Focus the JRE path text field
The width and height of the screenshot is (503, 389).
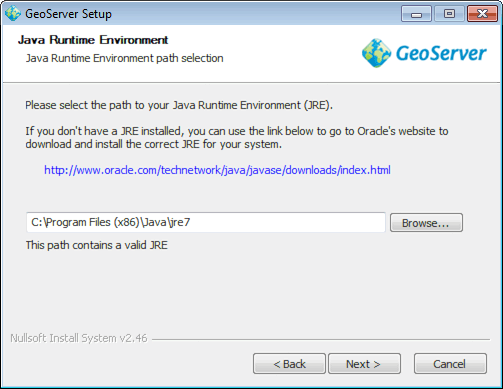coord(206,222)
